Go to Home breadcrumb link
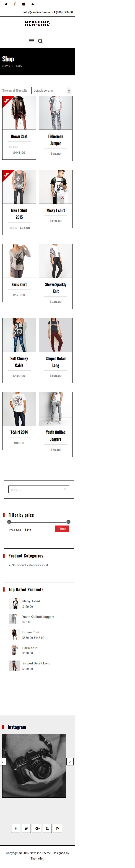This screenshot has width=135, height=868. [6, 66]
